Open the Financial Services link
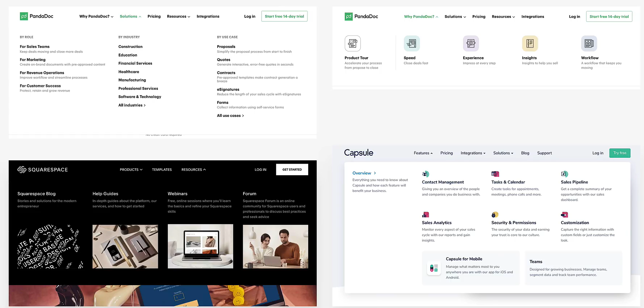Image resolution: width=644 pixels, height=308 pixels. coord(135,63)
